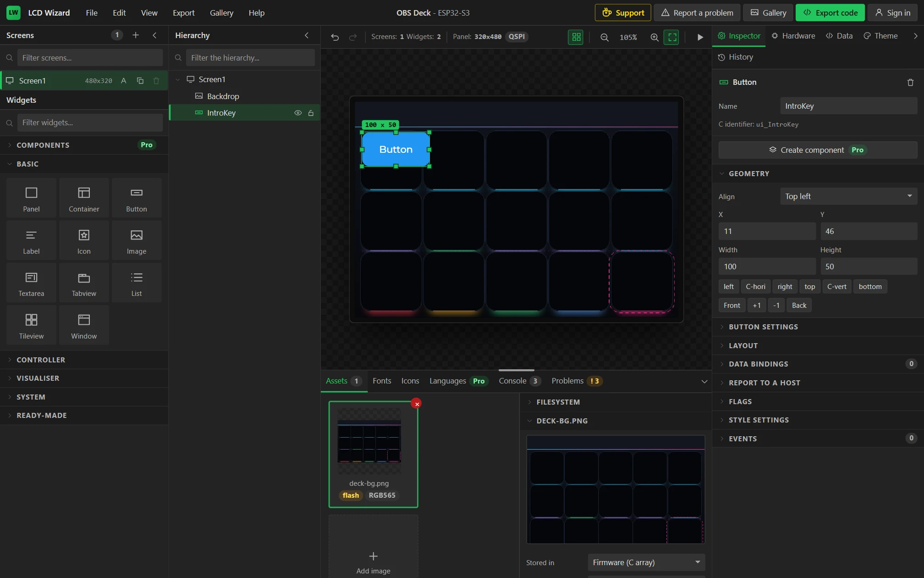Toggle IntroKey visibility eye icon

click(x=298, y=113)
